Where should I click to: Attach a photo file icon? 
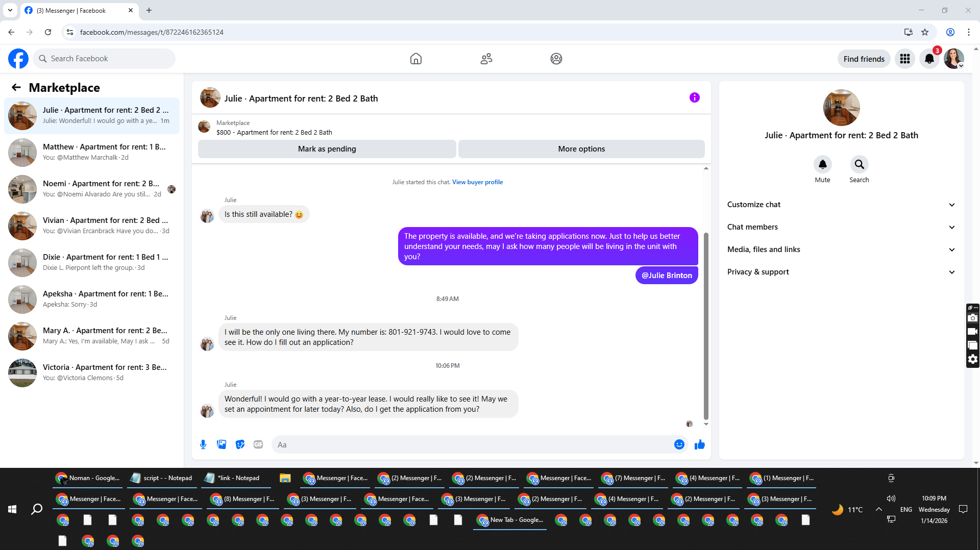point(222,444)
